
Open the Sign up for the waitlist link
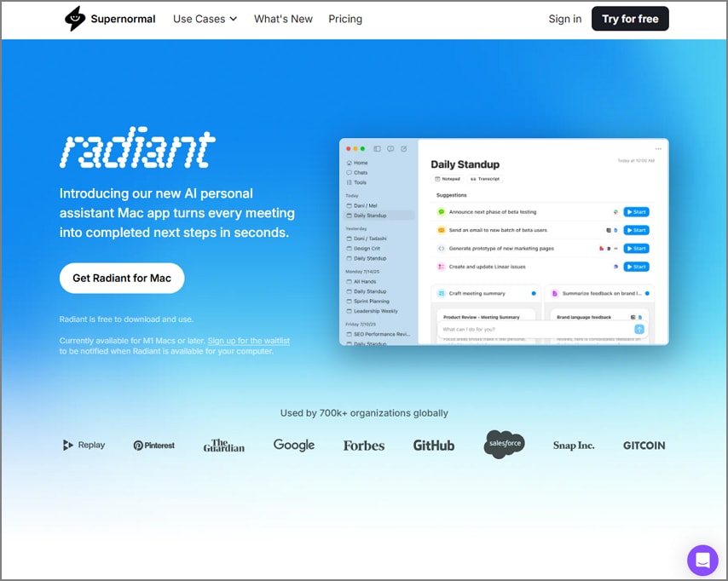[248, 340]
